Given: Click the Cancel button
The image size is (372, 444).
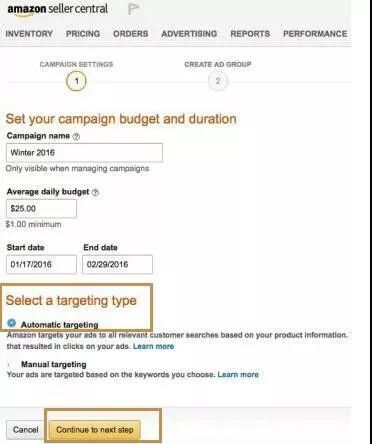Looking at the screenshot, I should [26, 430].
